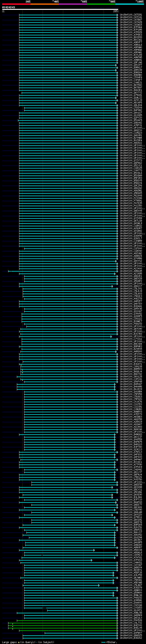Select the UniRef100_Q9SIP7 label
146x644 pixels.
(x=131, y=65)
